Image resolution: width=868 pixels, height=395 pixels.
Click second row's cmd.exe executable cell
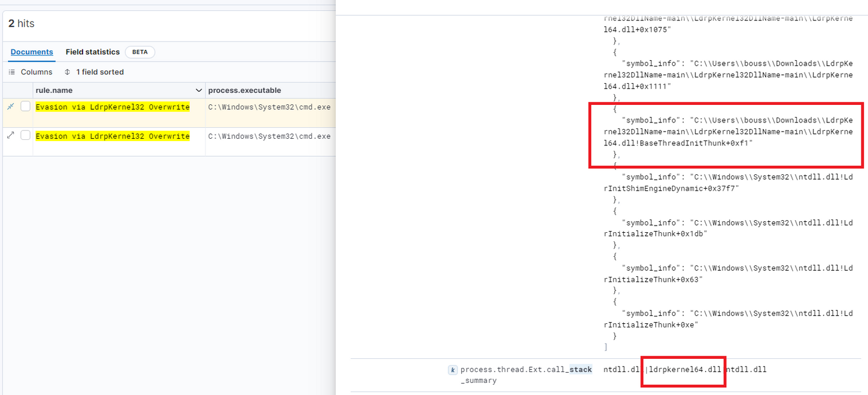[x=269, y=136]
